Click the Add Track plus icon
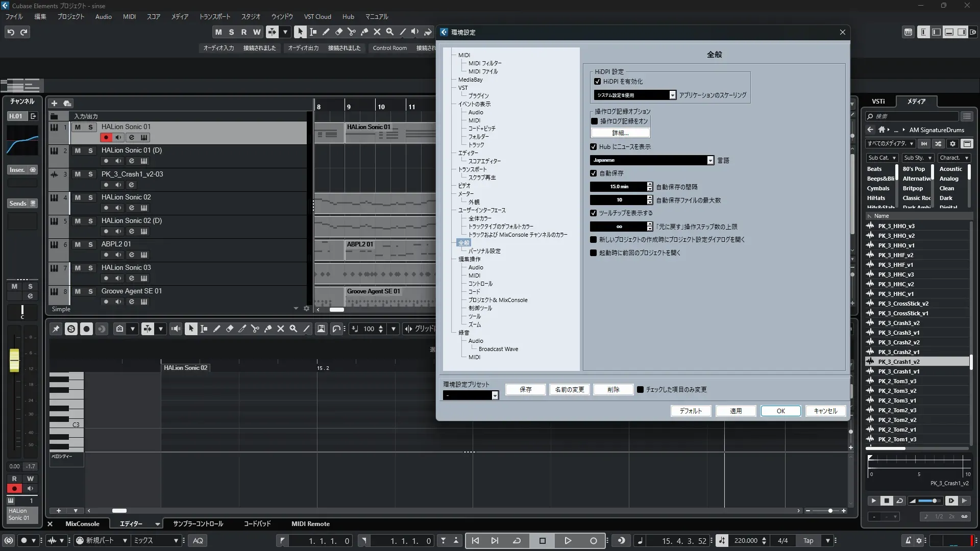This screenshot has width=980, height=551. (54, 103)
